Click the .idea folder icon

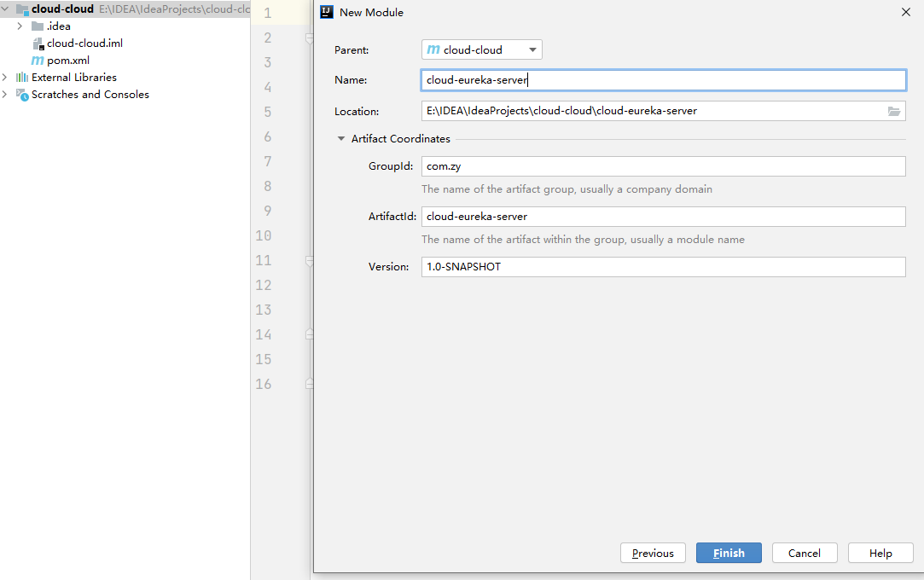click(x=38, y=26)
